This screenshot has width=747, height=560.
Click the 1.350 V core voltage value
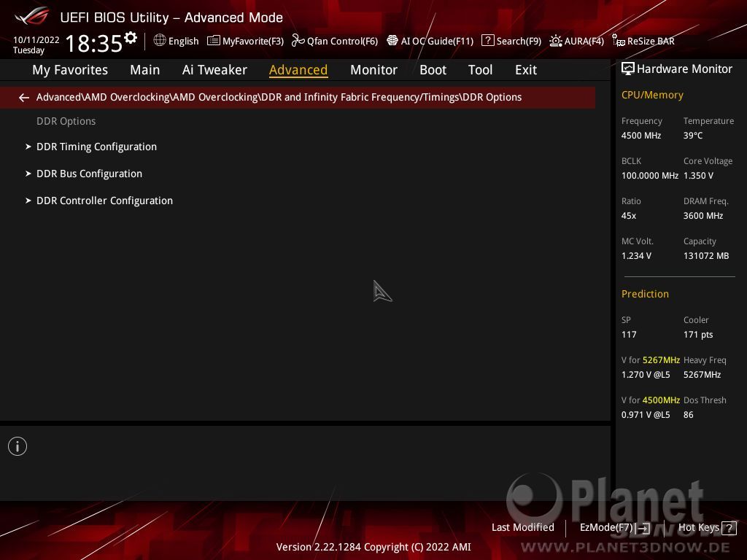(x=698, y=176)
